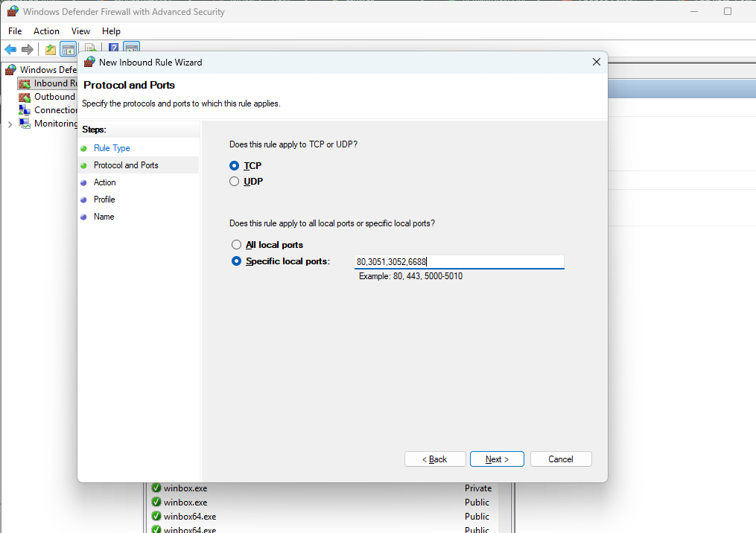756x533 pixels.
Task: Click the Connection Security monitors icon
Action: 24,110
